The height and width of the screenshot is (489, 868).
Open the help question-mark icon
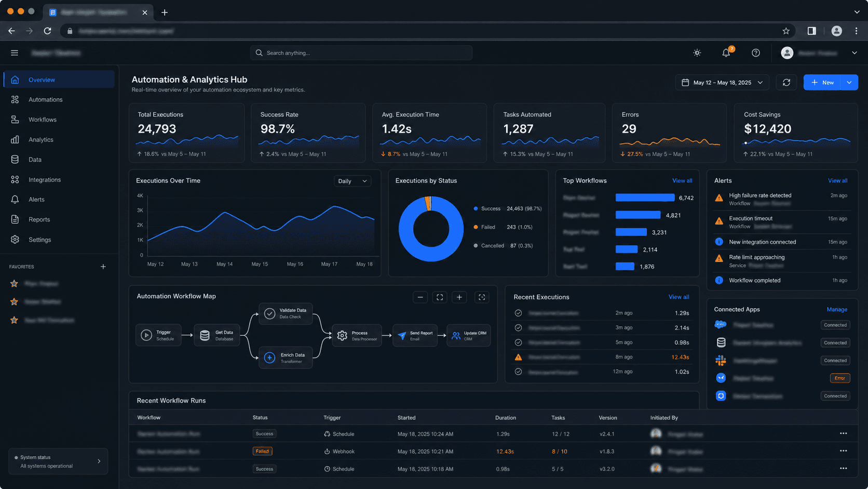[x=756, y=53]
